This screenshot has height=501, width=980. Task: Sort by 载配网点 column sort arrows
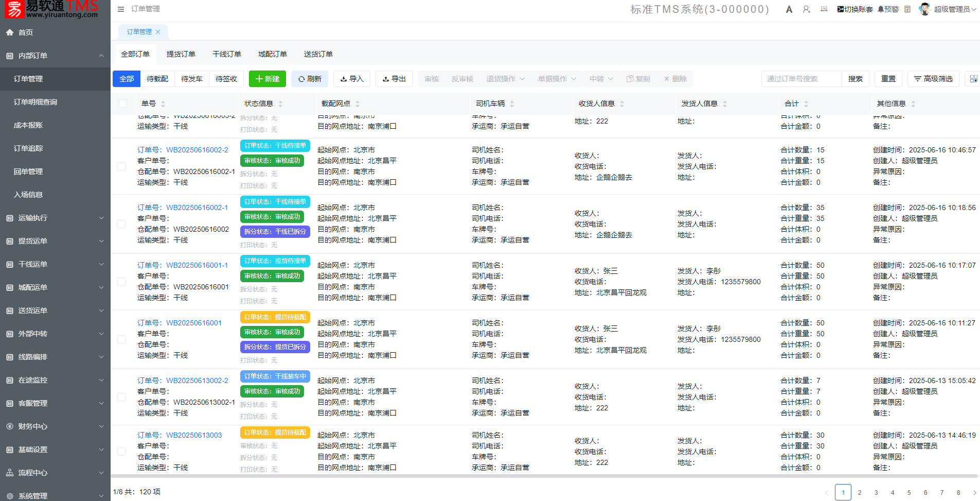pos(358,104)
